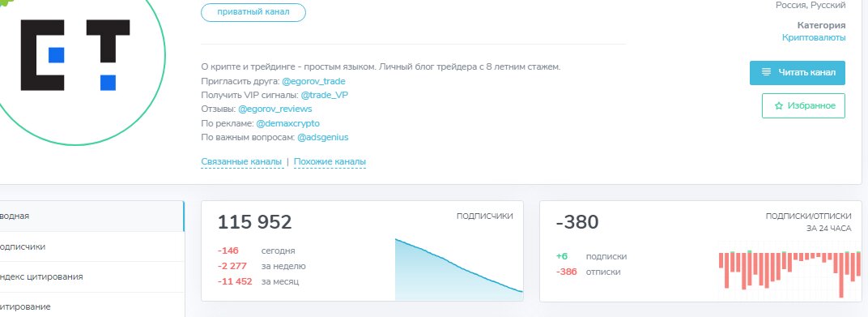Click the +6 подписки value

point(562,256)
